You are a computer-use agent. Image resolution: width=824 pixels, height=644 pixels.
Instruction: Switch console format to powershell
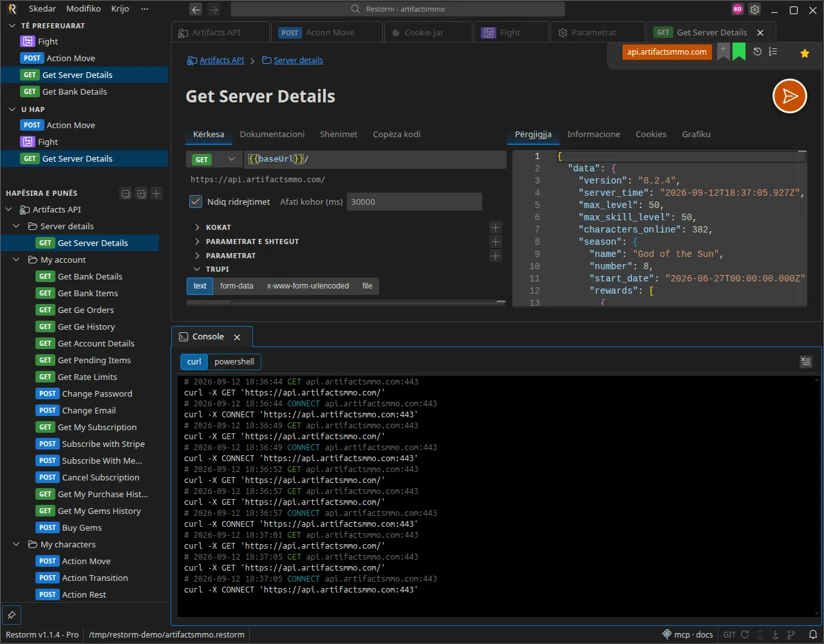tap(234, 362)
